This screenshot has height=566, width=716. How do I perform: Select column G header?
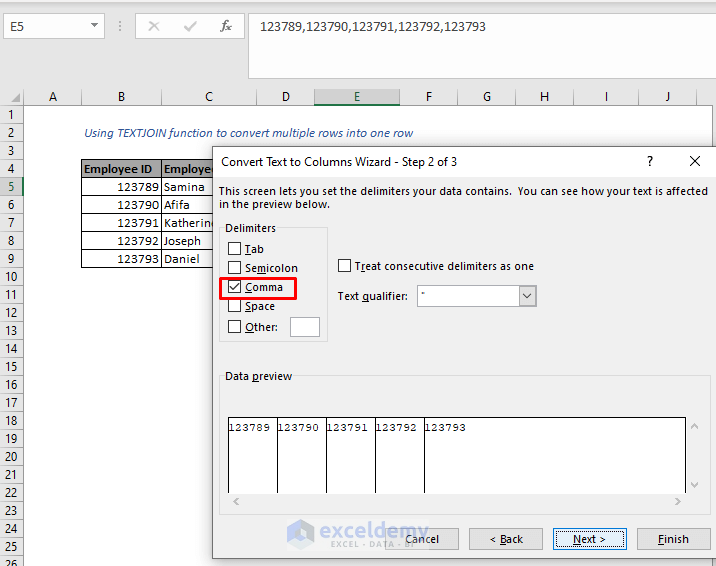486,97
